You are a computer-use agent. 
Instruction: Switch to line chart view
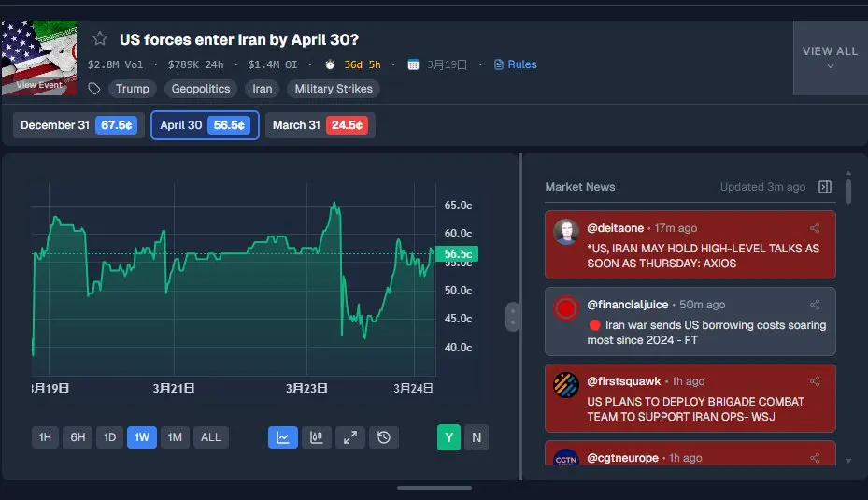(283, 437)
